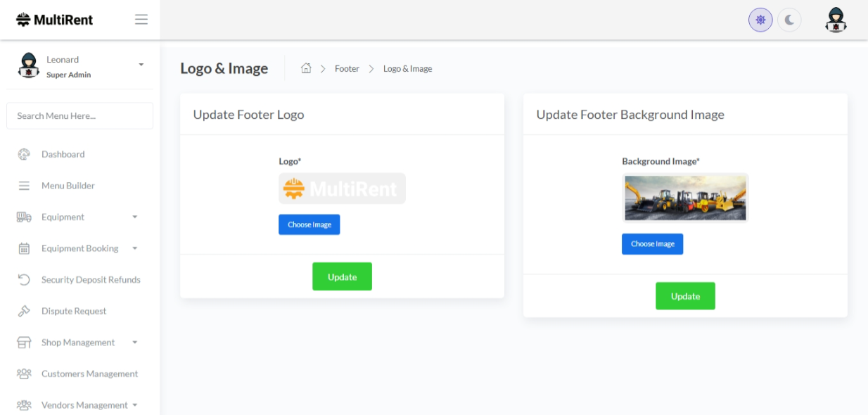
Task: Click the hamburger menu toggle icon
Action: pyautogui.click(x=141, y=20)
